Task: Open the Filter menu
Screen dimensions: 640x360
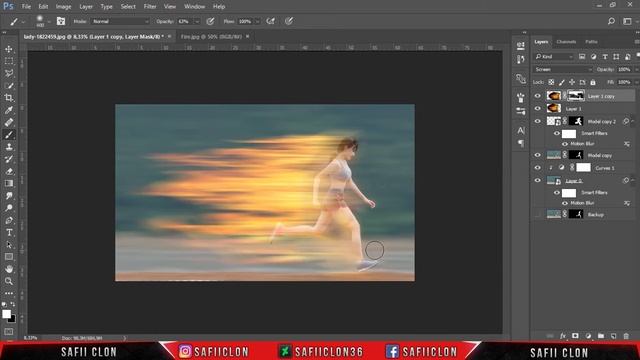Action: [150, 7]
